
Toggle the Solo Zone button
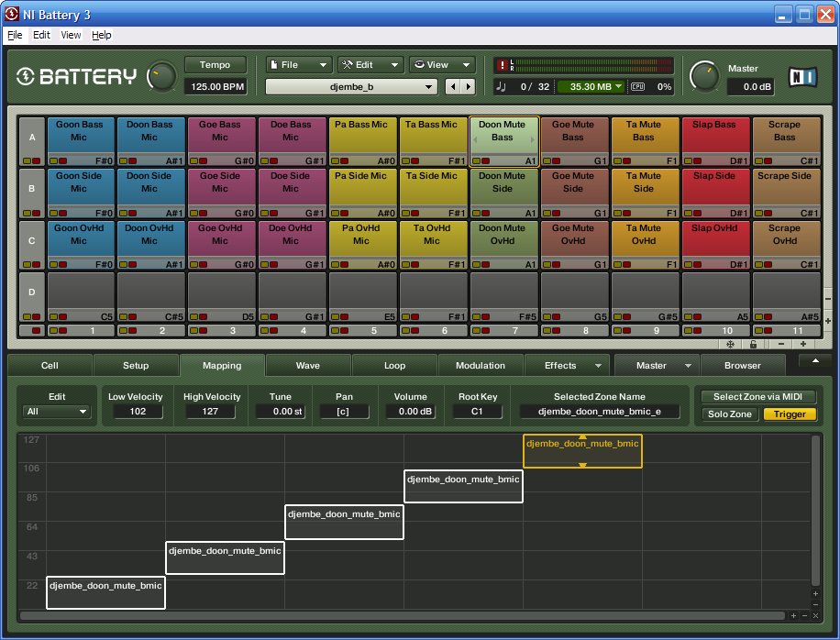tap(730, 414)
